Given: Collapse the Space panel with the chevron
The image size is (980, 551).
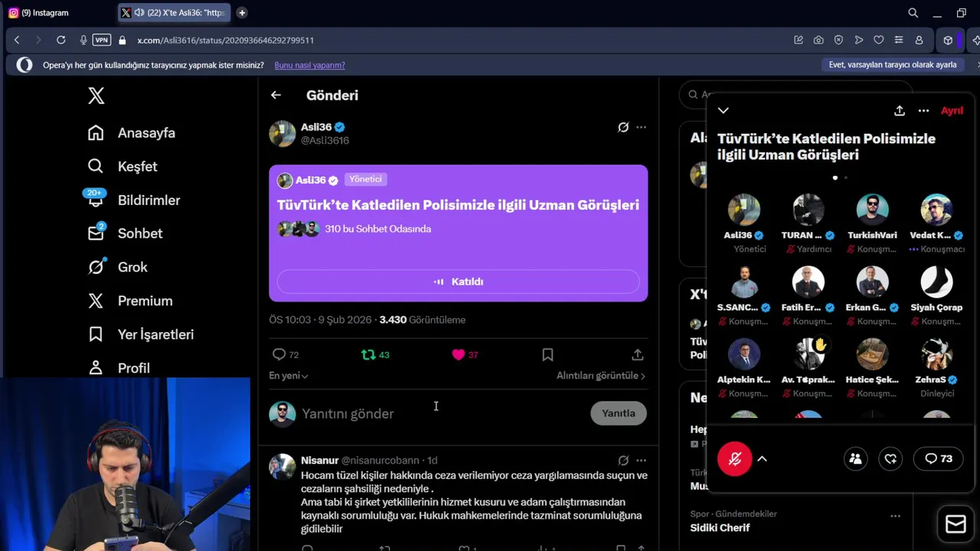Looking at the screenshot, I should pos(724,110).
